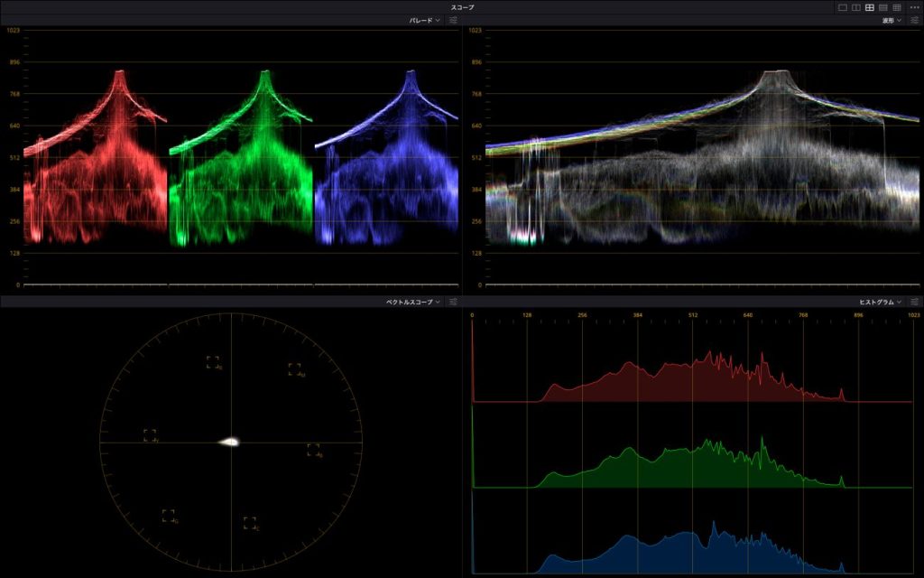This screenshot has width=924, height=578.
Task: Open the ベクトルスコープ settings icon
Action: coord(453,302)
